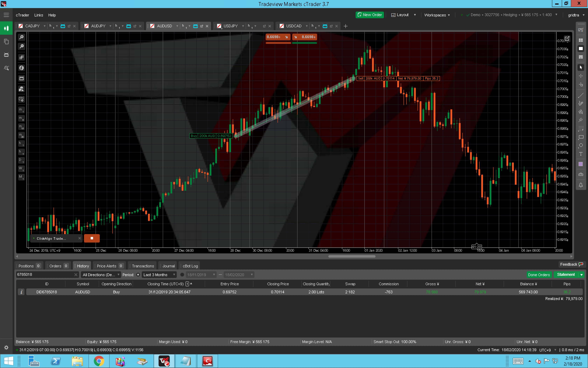Take a chart screenshot with camera icon
588x368 pixels.
[581, 175]
